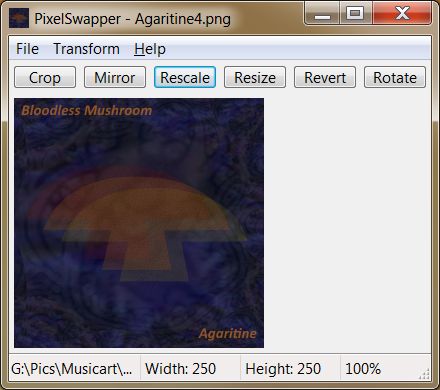Viewport: 440px width, 390px height.
Task: Click the Revert button
Action: [x=325, y=77]
